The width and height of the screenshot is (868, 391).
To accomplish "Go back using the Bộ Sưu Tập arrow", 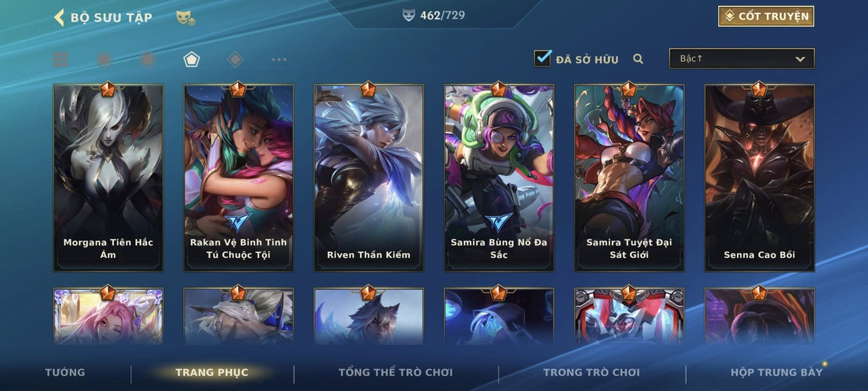I will (59, 17).
